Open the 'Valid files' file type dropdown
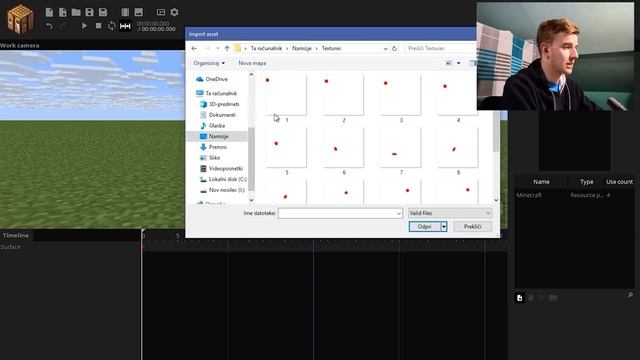 point(450,213)
